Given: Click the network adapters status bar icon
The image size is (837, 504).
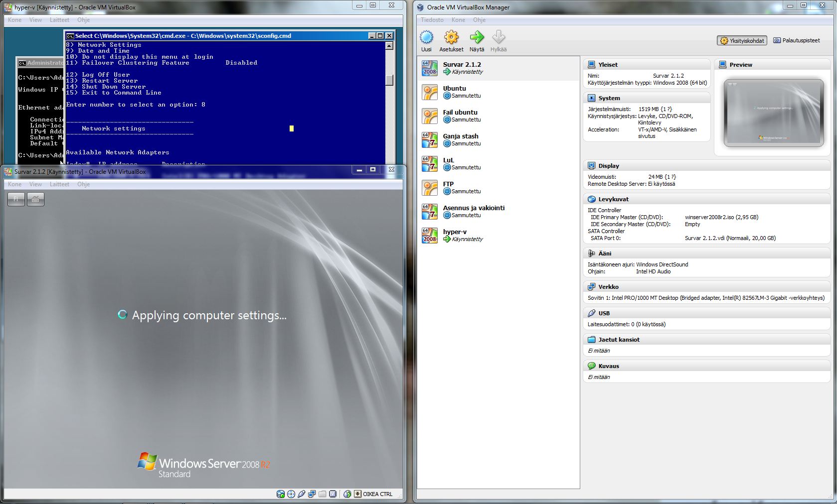Looking at the screenshot, I should (312, 494).
